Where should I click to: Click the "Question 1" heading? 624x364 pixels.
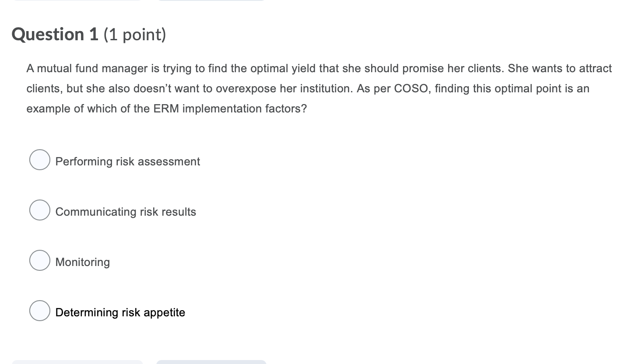click(x=54, y=34)
